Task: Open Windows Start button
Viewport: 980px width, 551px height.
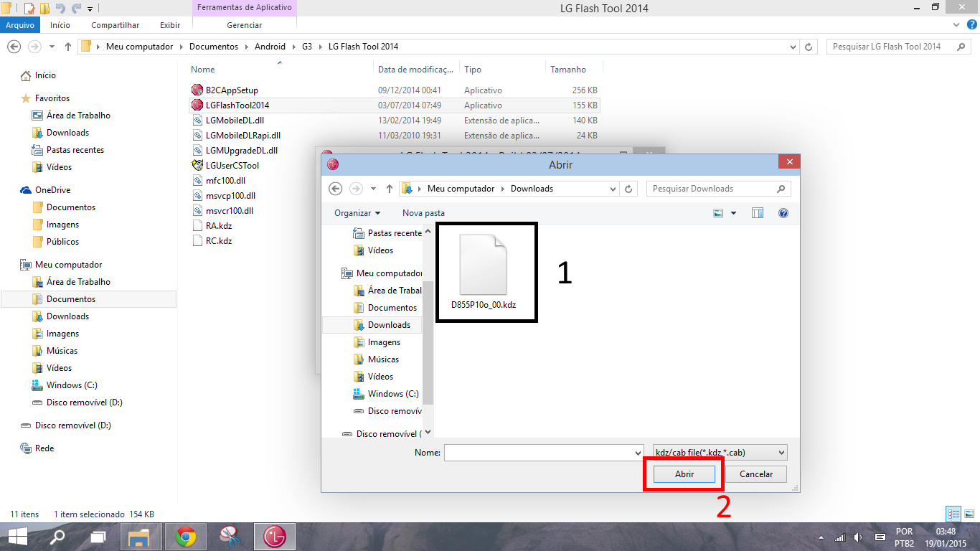Action: 18,537
